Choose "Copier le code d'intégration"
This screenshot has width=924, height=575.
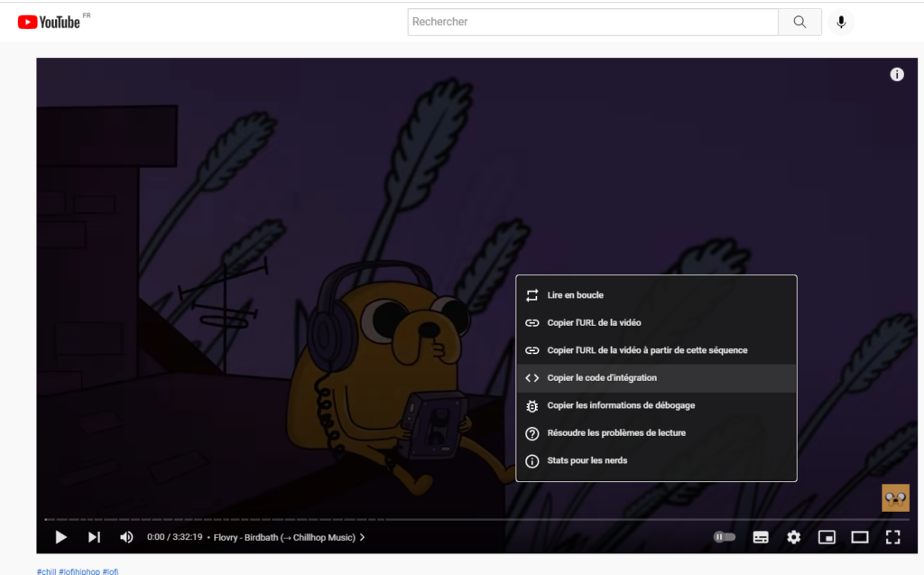tap(602, 378)
